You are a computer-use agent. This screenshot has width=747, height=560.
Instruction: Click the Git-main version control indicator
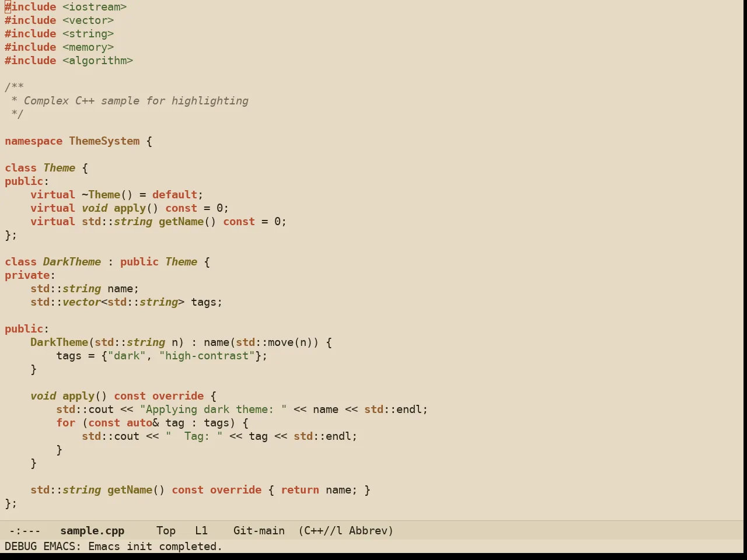259,531
